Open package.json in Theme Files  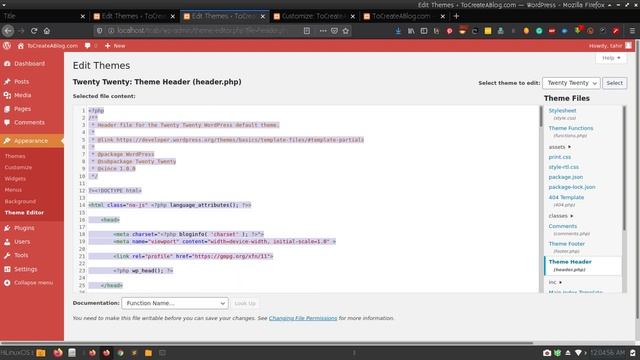[566, 177]
